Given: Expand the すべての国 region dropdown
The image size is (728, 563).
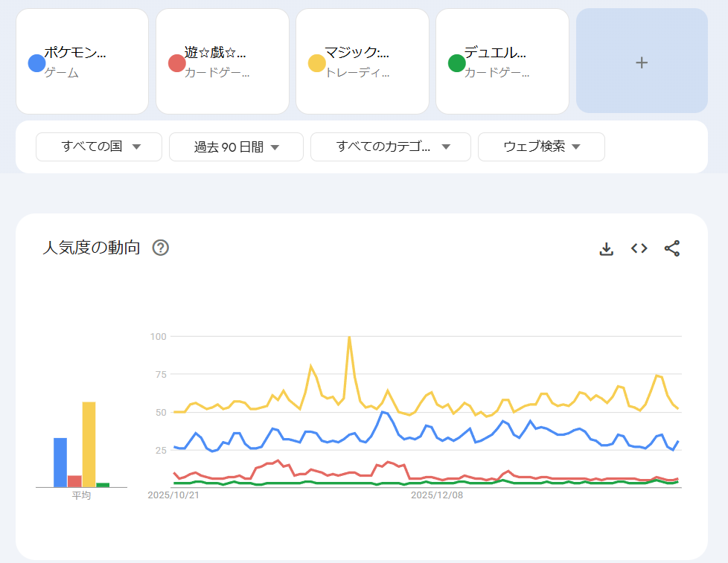Looking at the screenshot, I should 99,147.
